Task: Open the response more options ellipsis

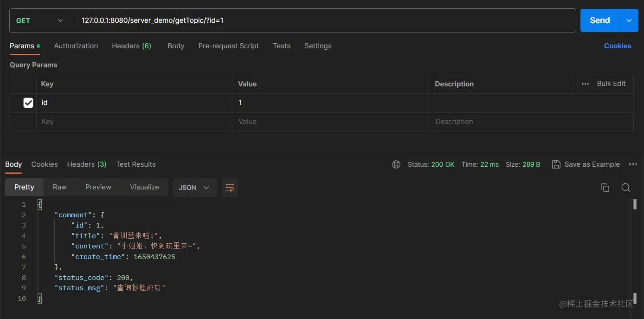Action: pos(633,164)
